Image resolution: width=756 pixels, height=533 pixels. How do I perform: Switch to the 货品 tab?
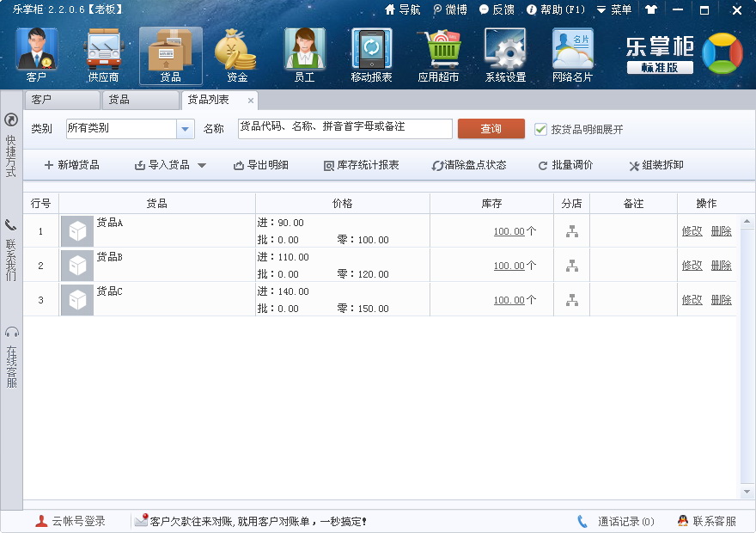140,100
